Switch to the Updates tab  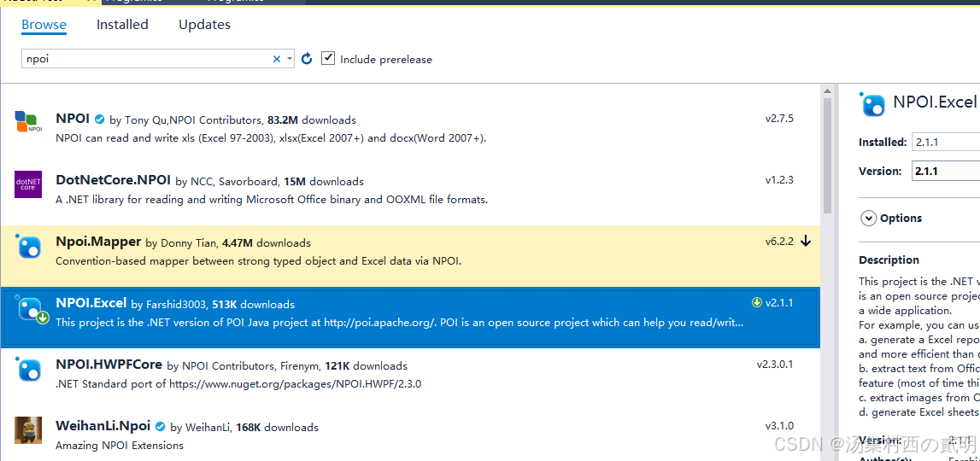coord(204,25)
